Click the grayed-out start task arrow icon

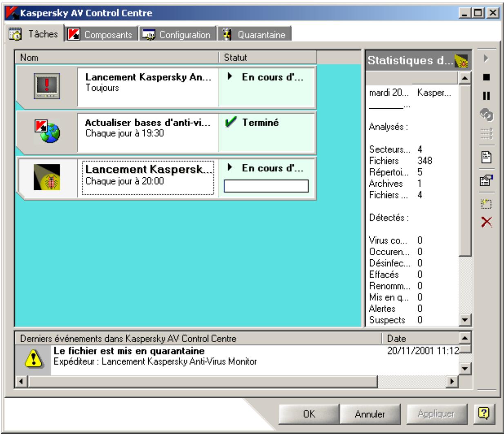tap(486, 58)
